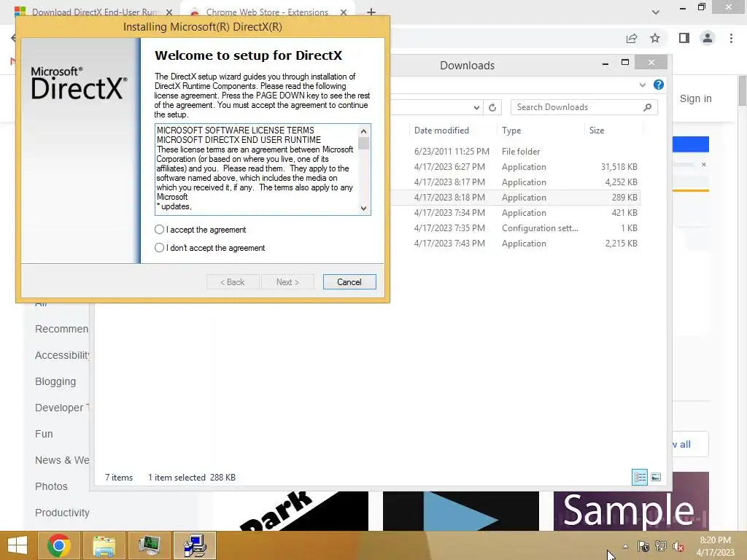Open network tray icon
Image resolution: width=747 pixels, height=560 pixels.
pos(661,546)
